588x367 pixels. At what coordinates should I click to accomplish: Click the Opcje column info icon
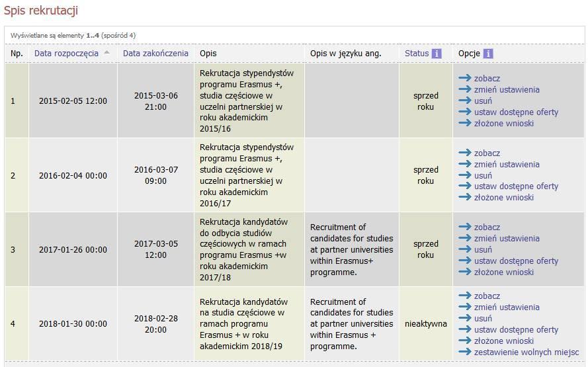coord(488,54)
